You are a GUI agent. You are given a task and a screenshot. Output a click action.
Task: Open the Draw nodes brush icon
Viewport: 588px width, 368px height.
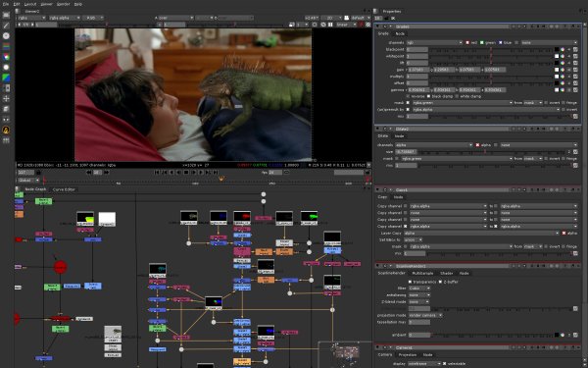click(x=6, y=26)
